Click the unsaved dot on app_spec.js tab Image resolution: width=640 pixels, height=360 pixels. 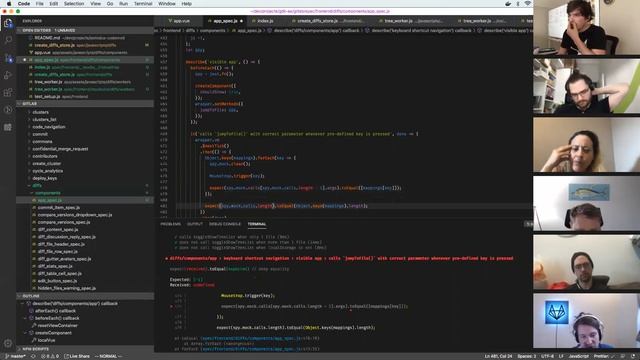click(241, 21)
